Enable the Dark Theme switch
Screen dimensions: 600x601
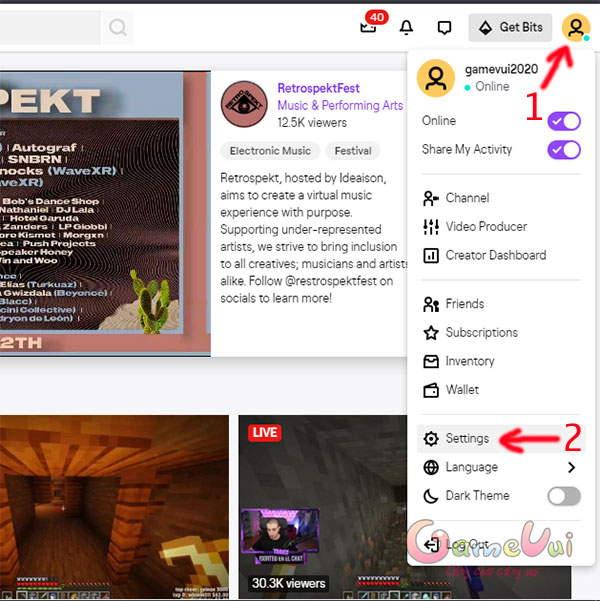tap(564, 496)
